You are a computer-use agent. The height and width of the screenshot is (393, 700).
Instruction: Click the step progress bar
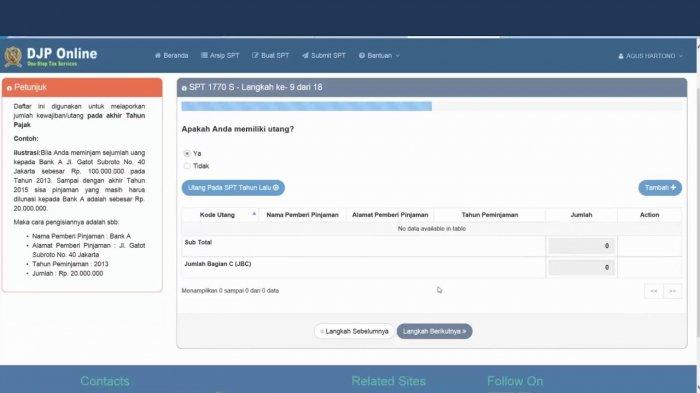[x=432, y=106]
